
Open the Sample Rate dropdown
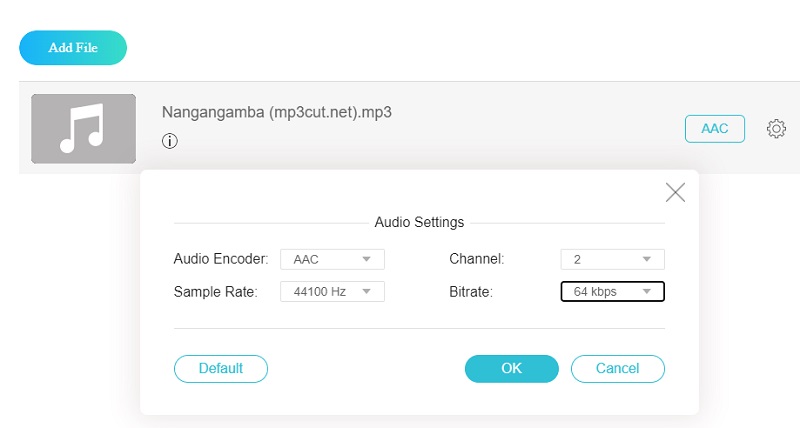pos(331,291)
